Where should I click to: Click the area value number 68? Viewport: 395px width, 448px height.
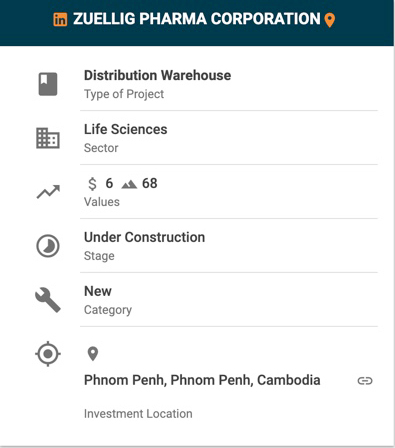150,183
